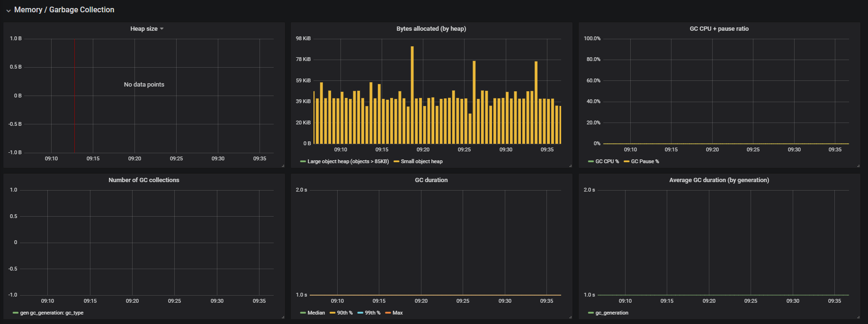The width and height of the screenshot is (868, 324).
Task: Click the 98 KiB axis label in Bytes allocated
Action: 303,38
